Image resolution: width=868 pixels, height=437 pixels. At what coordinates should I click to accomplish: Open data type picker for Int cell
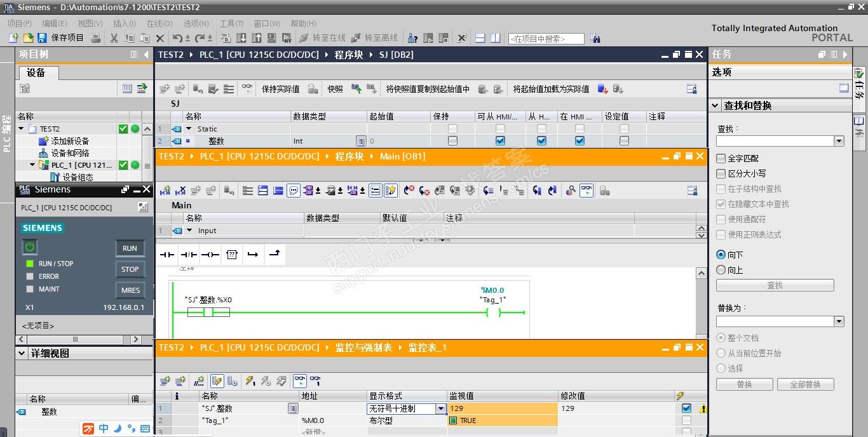pyautogui.click(x=361, y=141)
